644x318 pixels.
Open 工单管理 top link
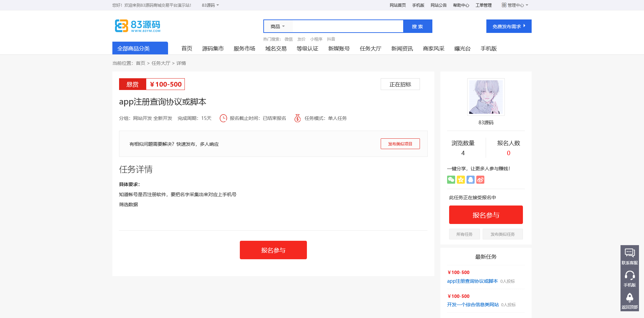click(484, 5)
